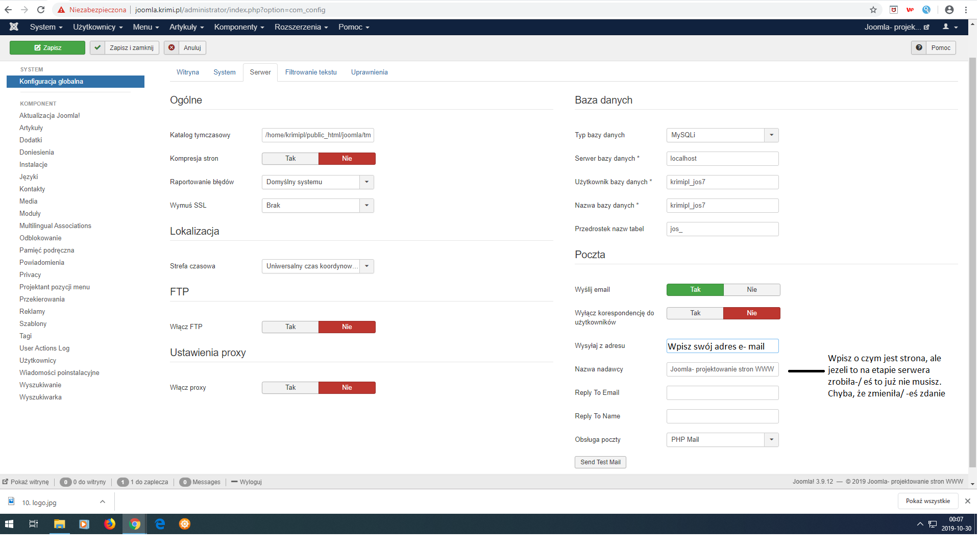980x551 pixels.
Task: Open Microsoft Edge from the taskbar
Action: pyautogui.click(x=160, y=524)
